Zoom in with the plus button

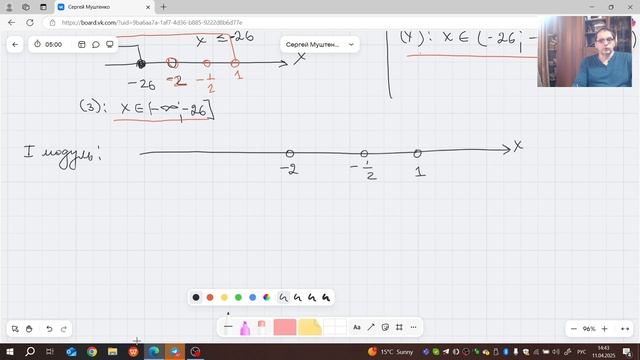[x=604, y=329]
